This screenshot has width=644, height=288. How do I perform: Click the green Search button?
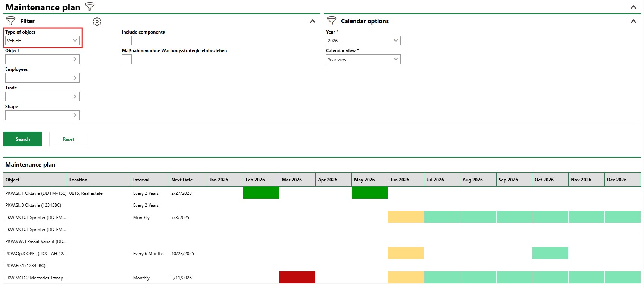point(22,139)
